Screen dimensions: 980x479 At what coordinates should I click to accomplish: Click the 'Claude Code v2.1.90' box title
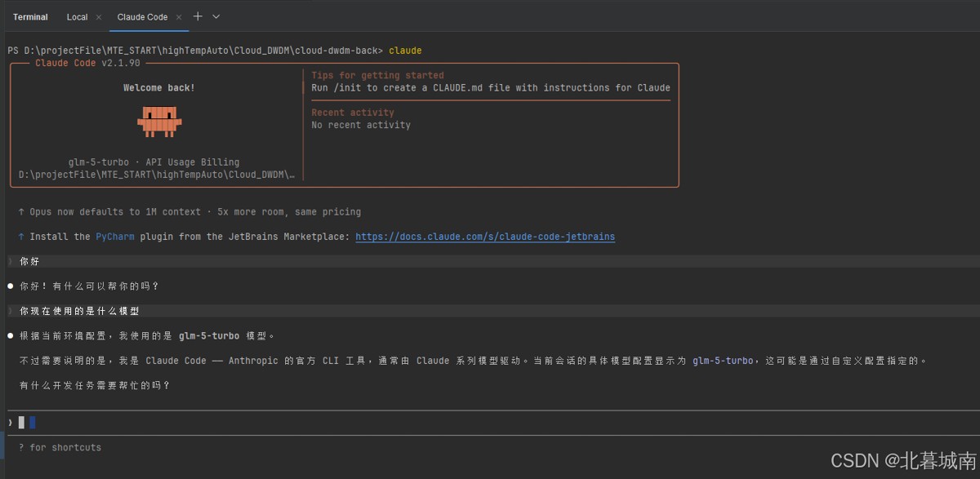[88, 63]
